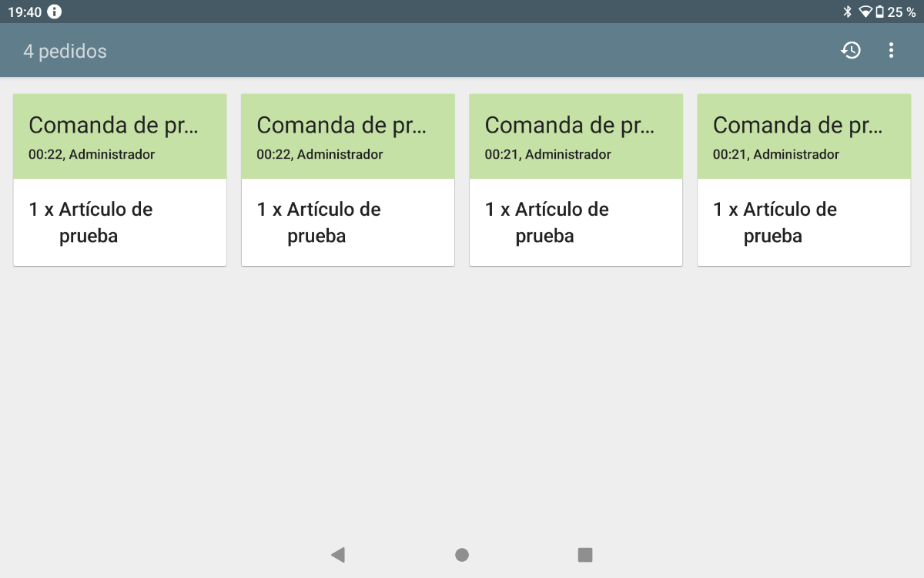Tap the Android home circle button

pos(462,555)
